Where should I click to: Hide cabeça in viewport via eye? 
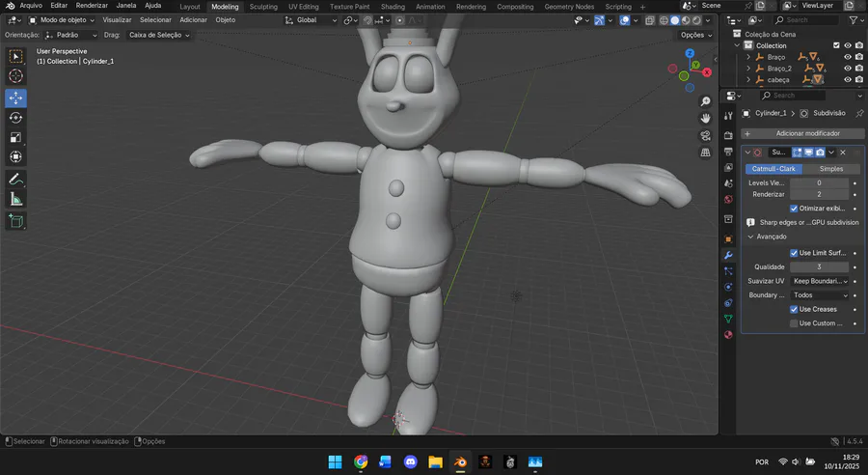point(848,79)
